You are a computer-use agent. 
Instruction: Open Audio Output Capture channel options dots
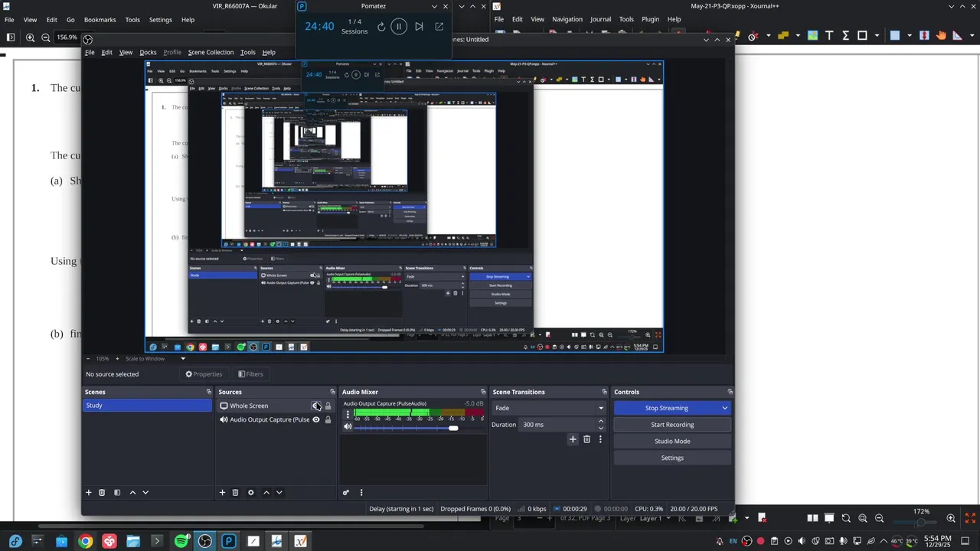click(x=348, y=414)
